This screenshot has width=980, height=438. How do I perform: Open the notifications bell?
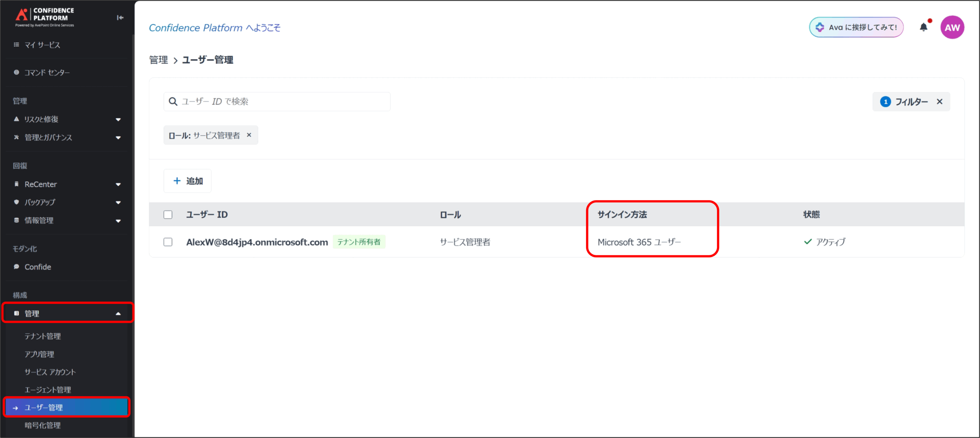tap(924, 27)
